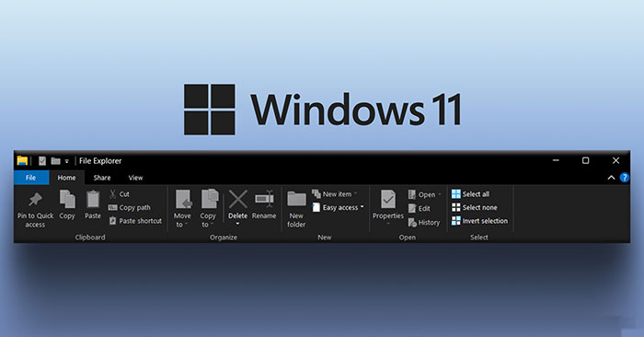Click the Rename icon
The image size is (644, 337).
(264, 199)
